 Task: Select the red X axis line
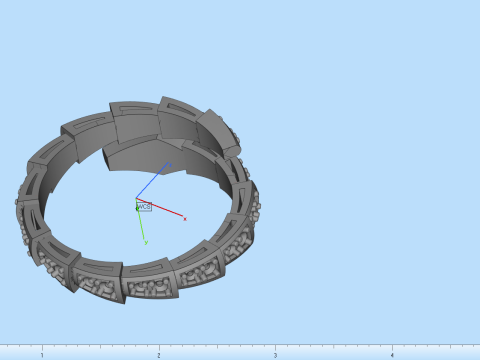[160, 208]
